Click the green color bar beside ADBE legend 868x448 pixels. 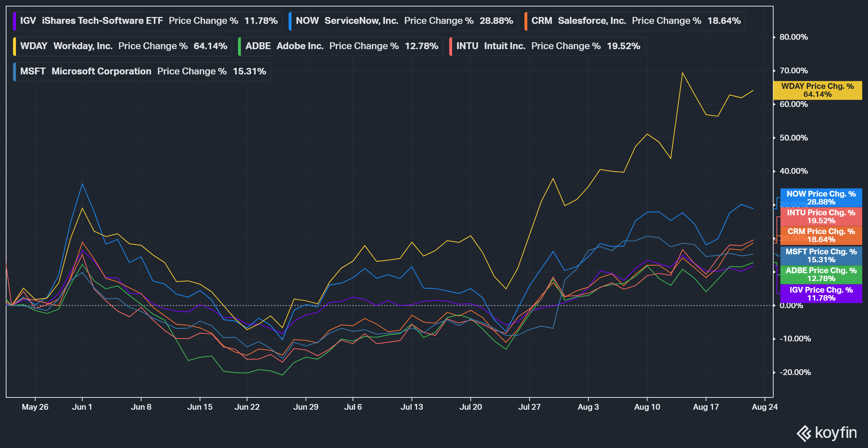coord(239,46)
